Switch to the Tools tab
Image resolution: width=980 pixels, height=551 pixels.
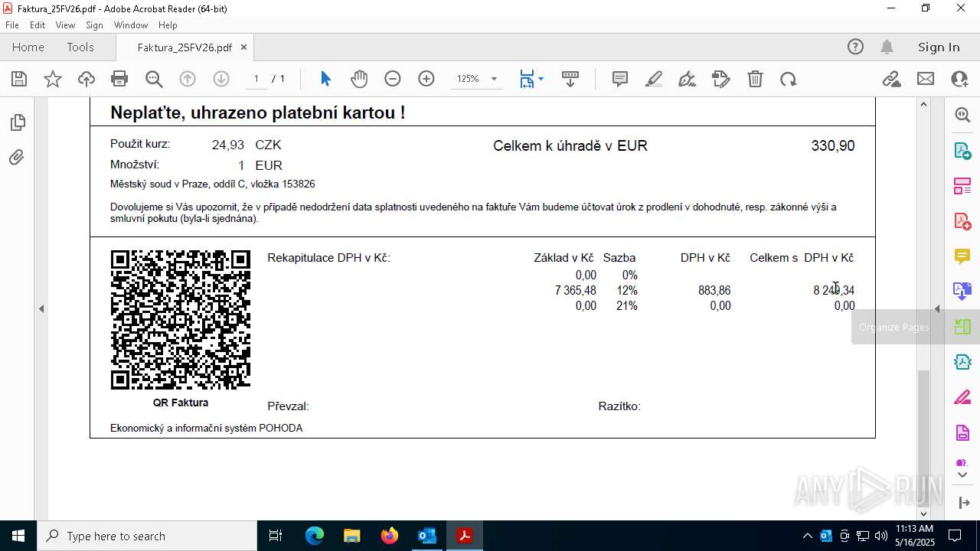click(80, 47)
